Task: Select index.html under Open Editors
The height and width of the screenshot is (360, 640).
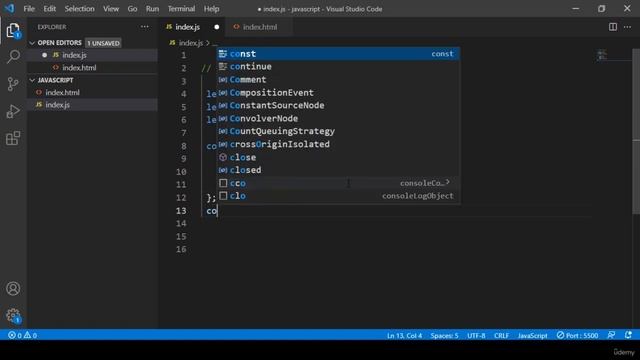Action: point(92,68)
